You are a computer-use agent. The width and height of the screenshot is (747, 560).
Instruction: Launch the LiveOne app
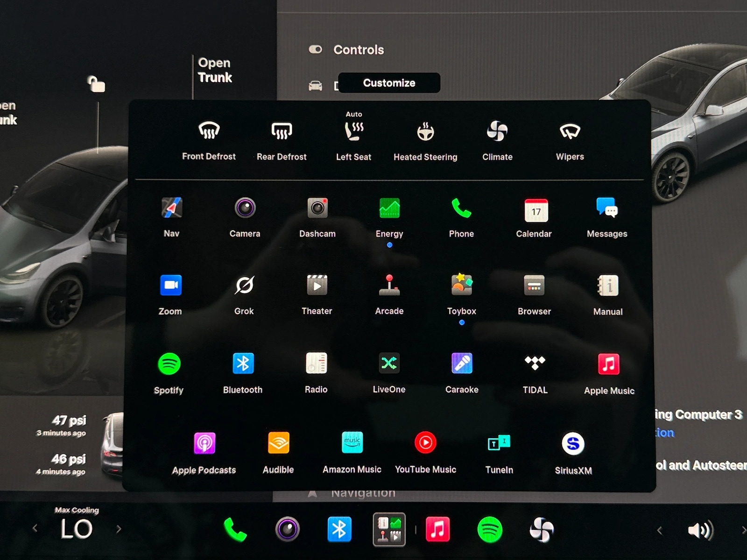pyautogui.click(x=389, y=373)
